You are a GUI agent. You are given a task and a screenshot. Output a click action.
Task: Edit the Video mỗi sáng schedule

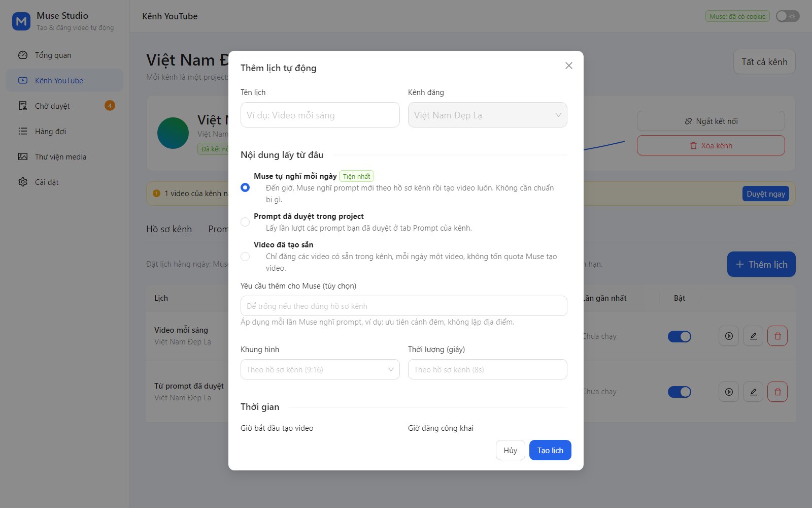[753, 336]
